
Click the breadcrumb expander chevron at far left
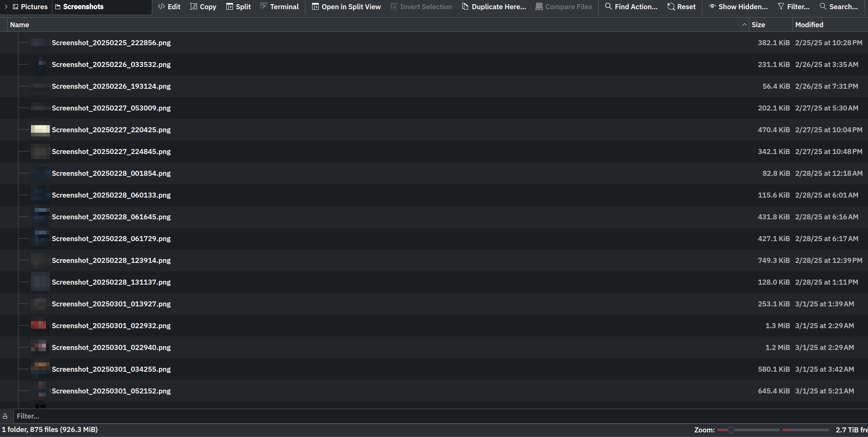tap(6, 6)
